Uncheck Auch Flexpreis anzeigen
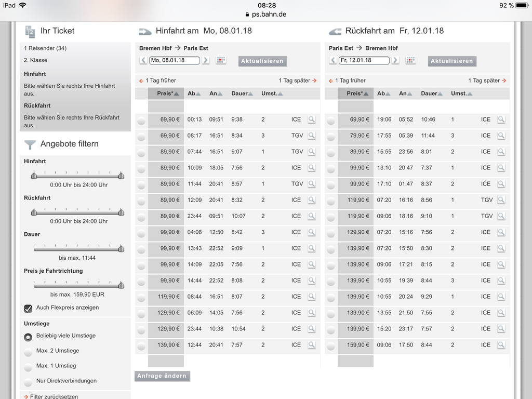This screenshot has width=532, height=399. click(x=28, y=308)
